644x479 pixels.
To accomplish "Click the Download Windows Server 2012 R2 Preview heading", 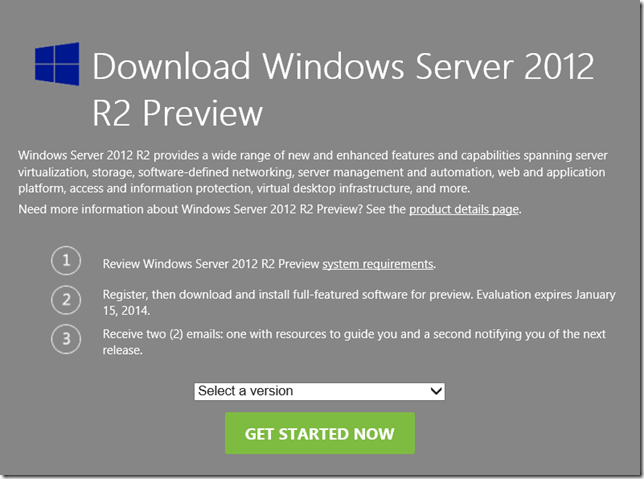I will pos(343,89).
